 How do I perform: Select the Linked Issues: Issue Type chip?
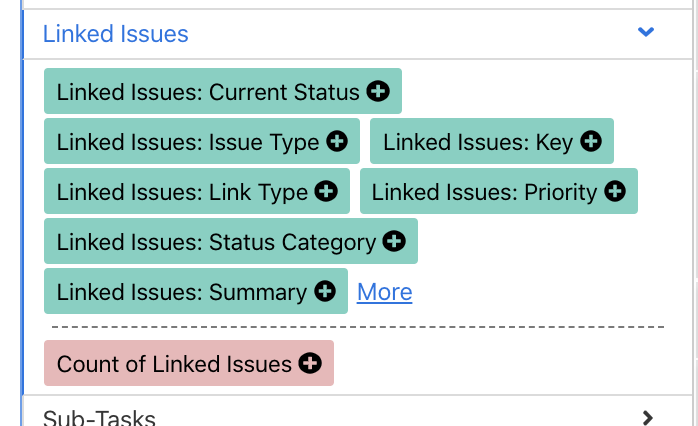188,142
